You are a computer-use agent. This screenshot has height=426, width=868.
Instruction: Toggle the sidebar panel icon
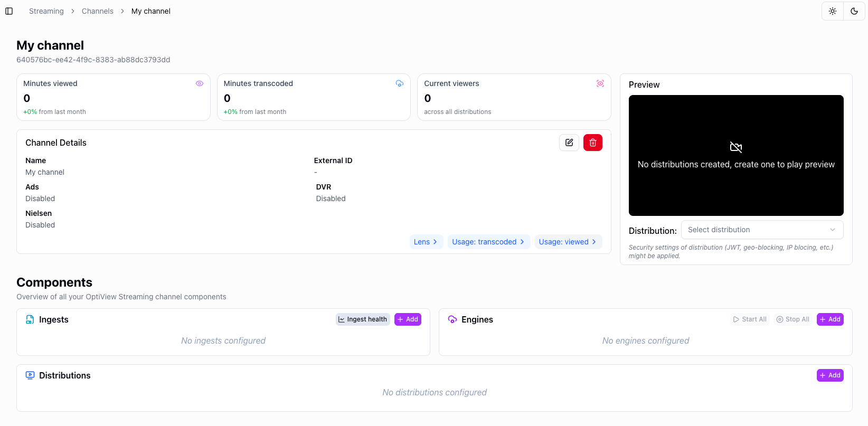point(9,11)
